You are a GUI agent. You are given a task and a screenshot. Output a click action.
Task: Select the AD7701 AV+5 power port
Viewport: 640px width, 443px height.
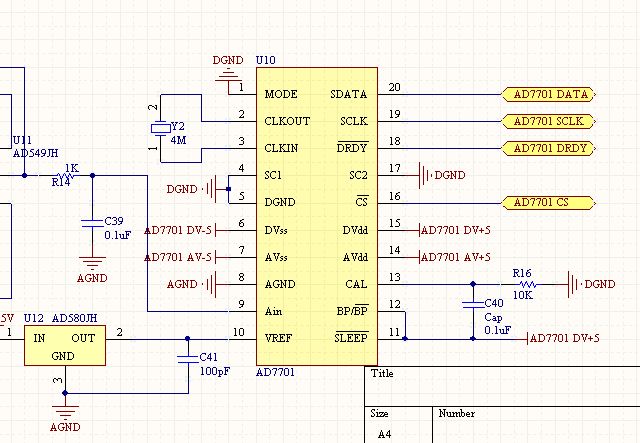point(455,257)
